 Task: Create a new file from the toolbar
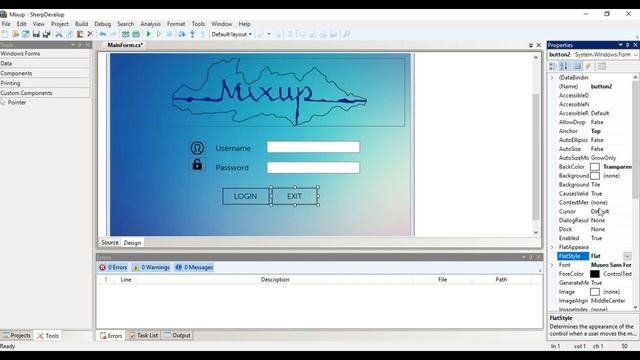(x=5, y=34)
